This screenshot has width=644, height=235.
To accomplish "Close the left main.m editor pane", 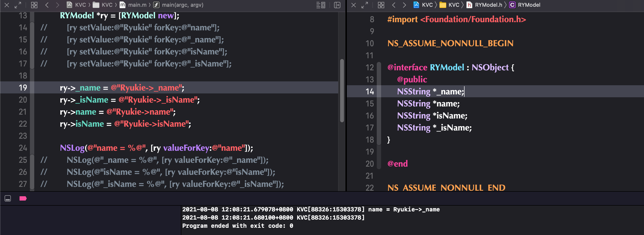I will [x=7, y=5].
